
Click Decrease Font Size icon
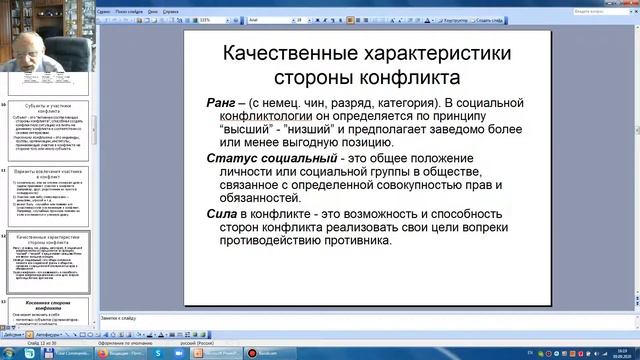point(400,20)
